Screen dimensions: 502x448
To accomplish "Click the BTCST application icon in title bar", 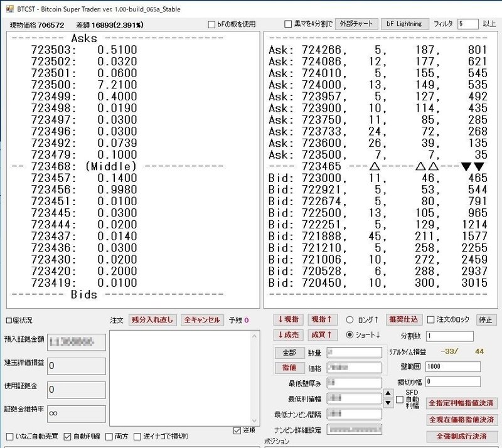I will [10, 9].
